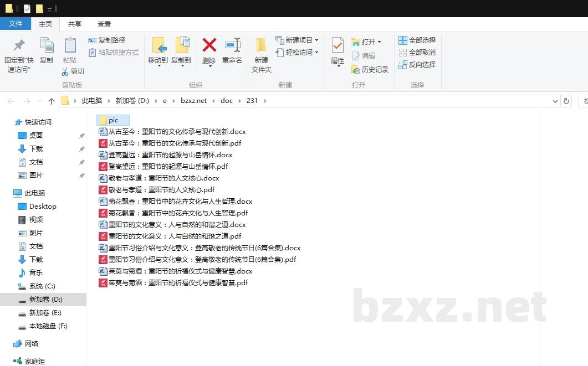
Task: Click the New Folder icon
Action: click(261, 46)
